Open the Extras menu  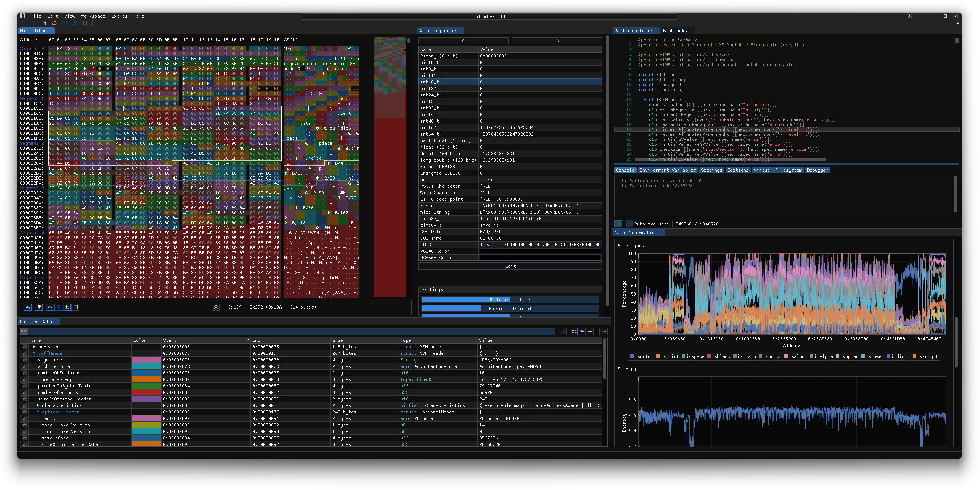click(x=119, y=16)
